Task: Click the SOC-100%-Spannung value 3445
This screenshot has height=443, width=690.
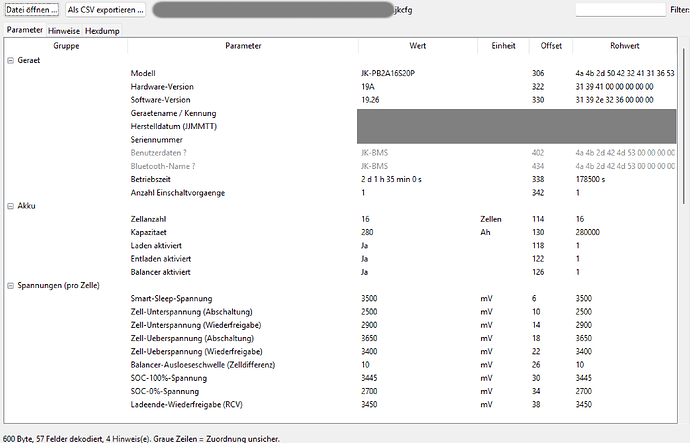Action: [369, 378]
